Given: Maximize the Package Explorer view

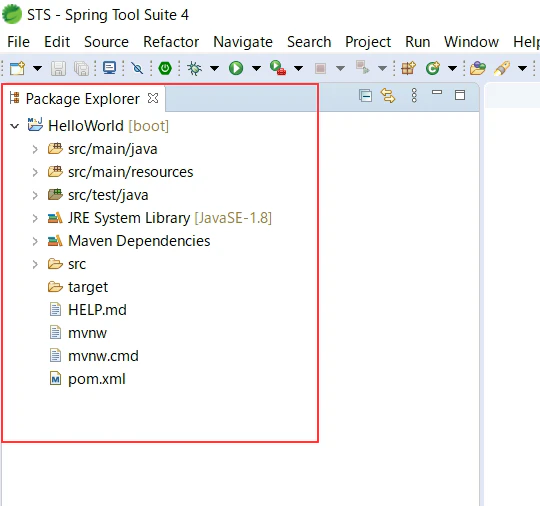Looking at the screenshot, I should pyautogui.click(x=460, y=95).
